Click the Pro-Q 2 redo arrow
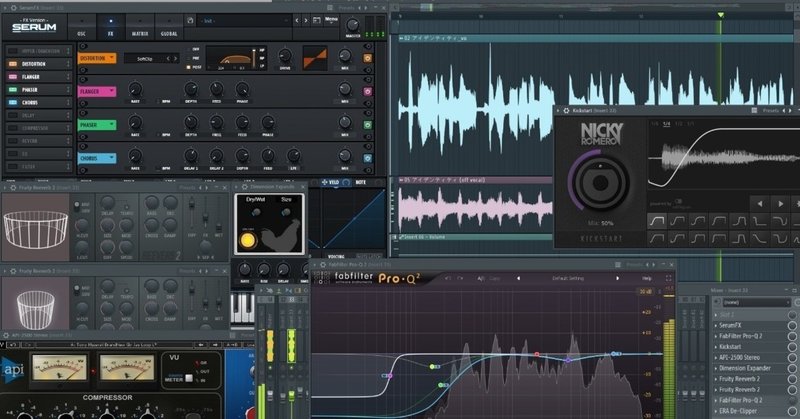Image resolution: width=800 pixels, height=419 pixels. [460, 278]
